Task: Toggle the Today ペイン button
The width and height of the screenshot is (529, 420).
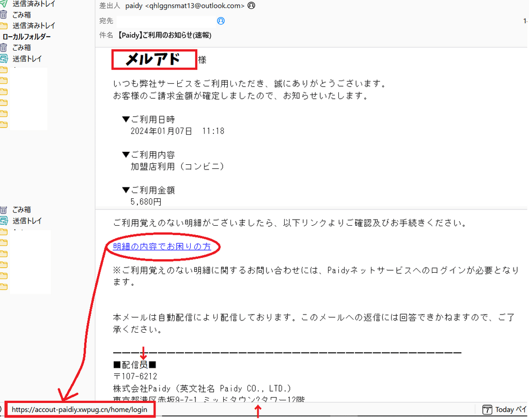Action: (x=505, y=410)
